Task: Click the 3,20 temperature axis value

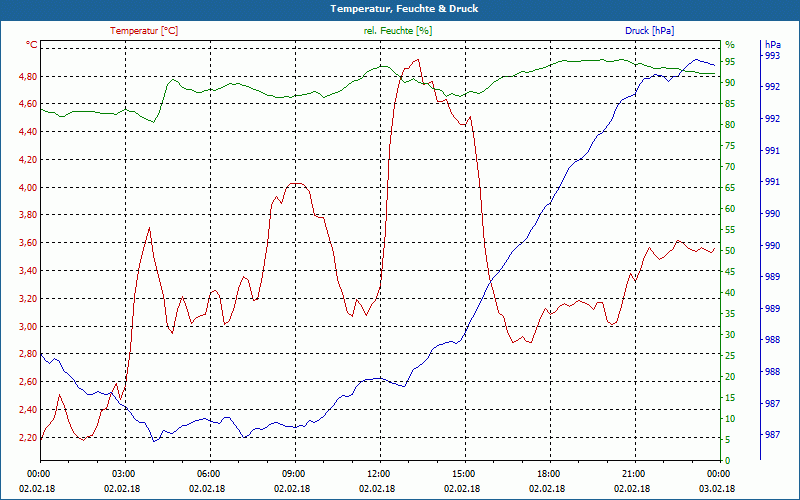Action: 28,298
